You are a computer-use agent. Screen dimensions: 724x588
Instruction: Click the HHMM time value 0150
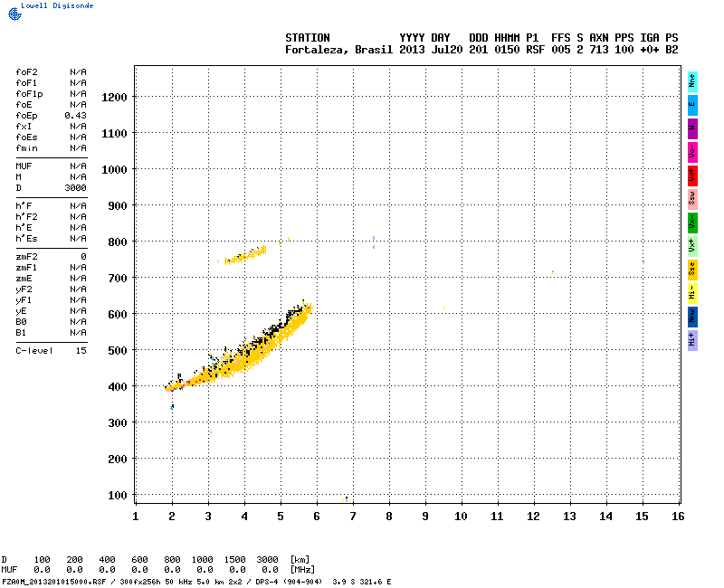[507, 50]
